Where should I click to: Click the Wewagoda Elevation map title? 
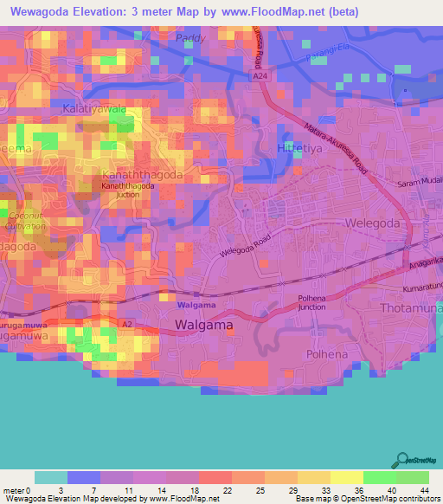pos(184,11)
